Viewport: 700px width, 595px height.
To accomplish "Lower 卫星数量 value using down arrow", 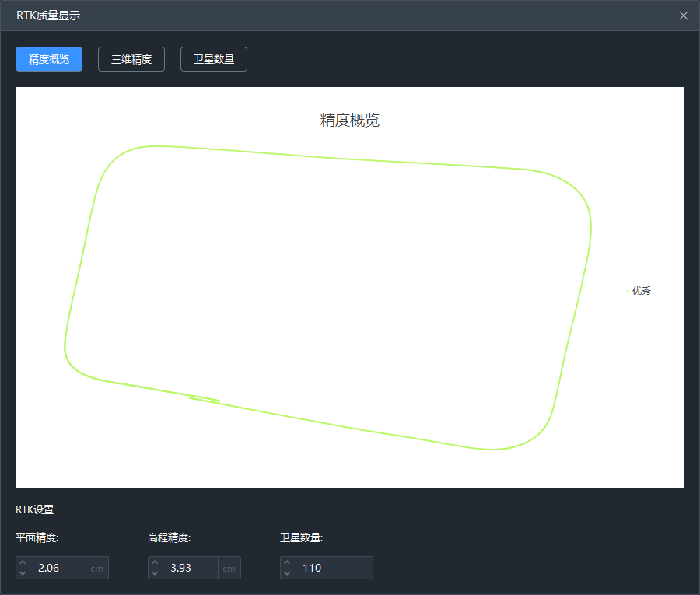I will 287,573.
